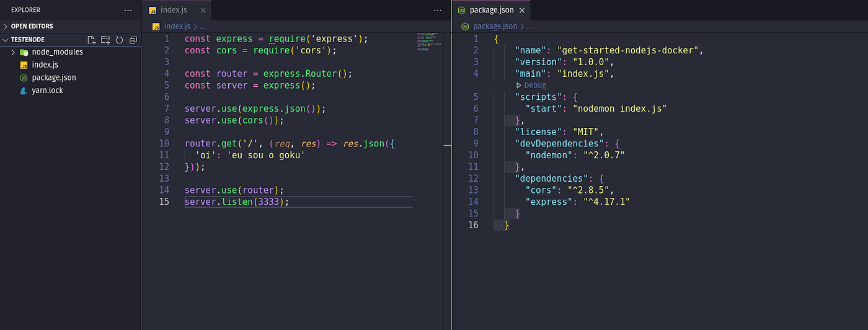Switch to the package.json tab
868x330 pixels.
[x=491, y=11]
